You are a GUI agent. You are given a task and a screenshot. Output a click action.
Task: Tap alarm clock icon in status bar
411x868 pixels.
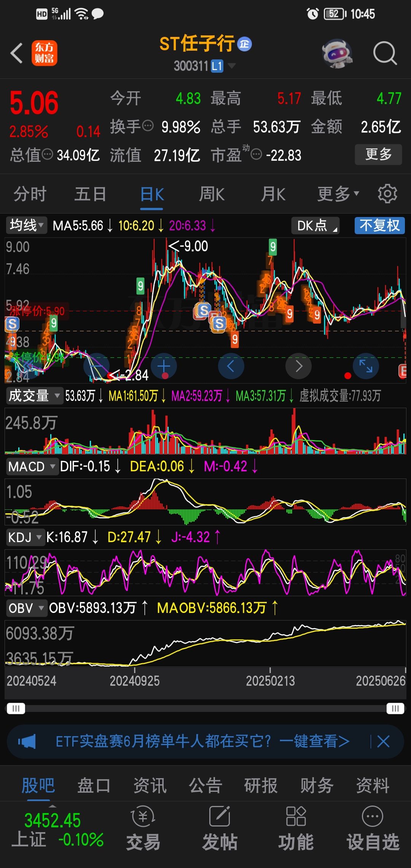[312, 14]
